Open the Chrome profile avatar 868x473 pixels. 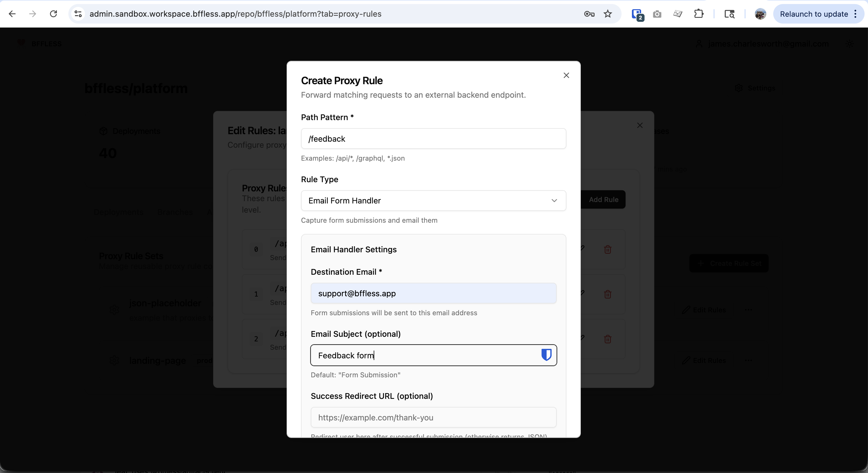(x=760, y=14)
